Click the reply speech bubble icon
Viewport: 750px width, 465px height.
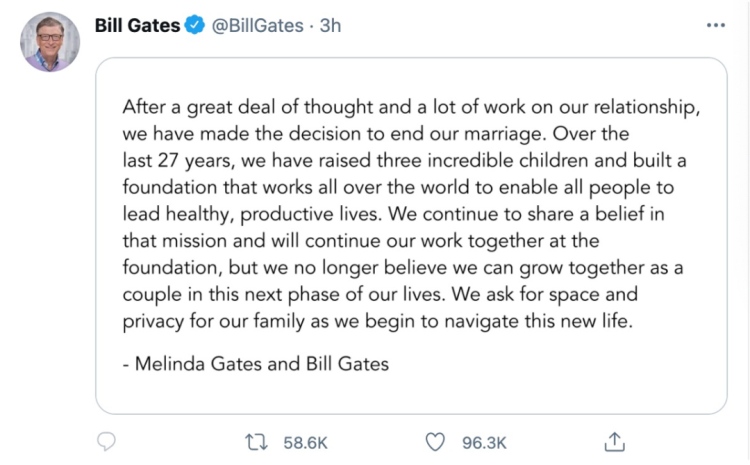[108, 441]
